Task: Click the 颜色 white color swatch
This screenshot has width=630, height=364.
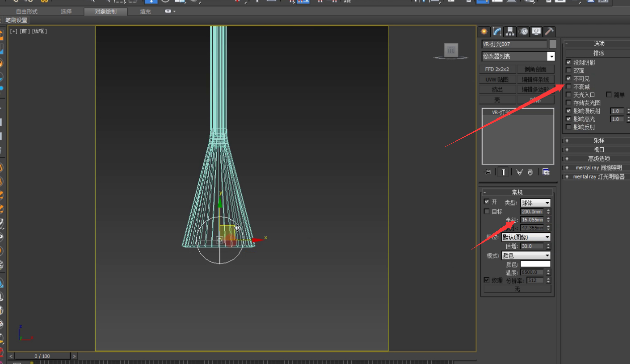Action: tap(535, 264)
